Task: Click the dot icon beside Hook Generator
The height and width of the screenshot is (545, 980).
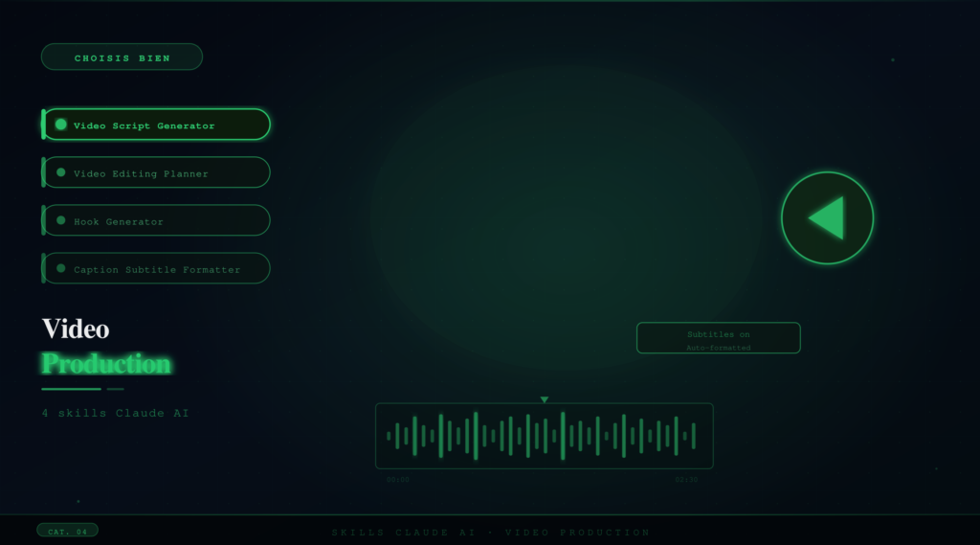Action: point(61,220)
